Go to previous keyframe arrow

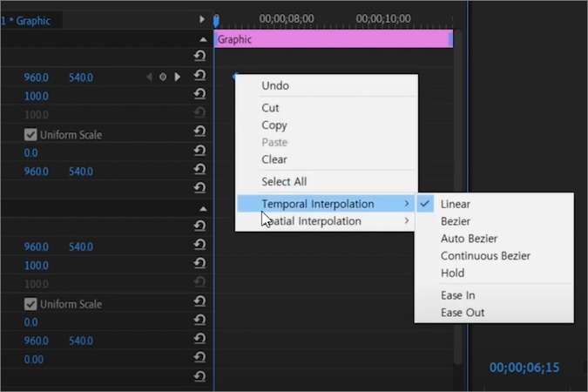[149, 78]
